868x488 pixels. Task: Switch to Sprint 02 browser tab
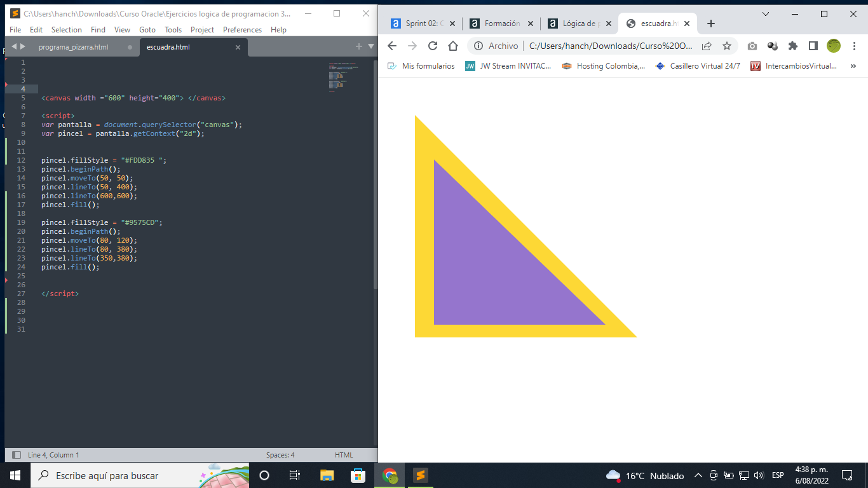click(423, 24)
